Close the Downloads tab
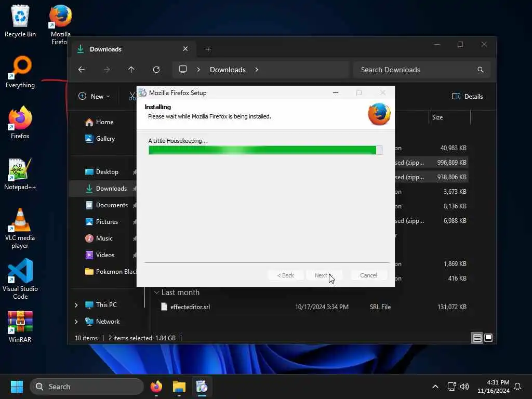532x399 pixels. click(185, 49)
